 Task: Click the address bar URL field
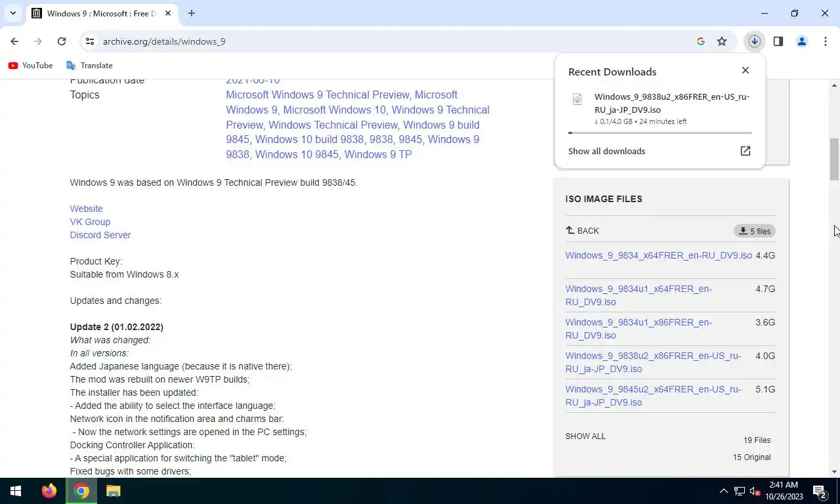tap(394, 41)
